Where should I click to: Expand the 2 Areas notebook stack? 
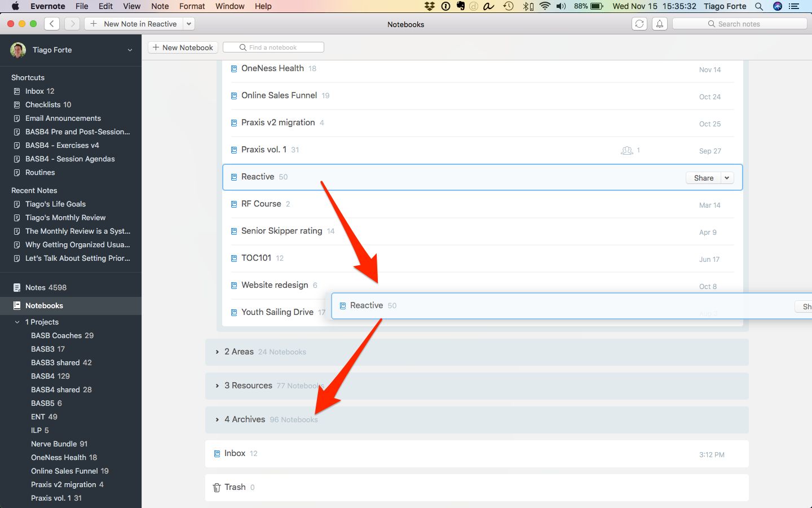217,352
